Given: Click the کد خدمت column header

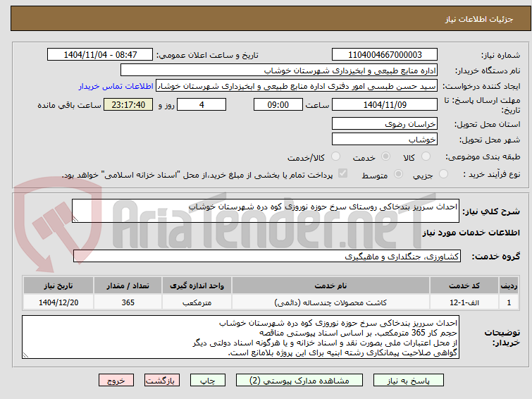Looking at the screenshot, I should click(x=464, y=286).
